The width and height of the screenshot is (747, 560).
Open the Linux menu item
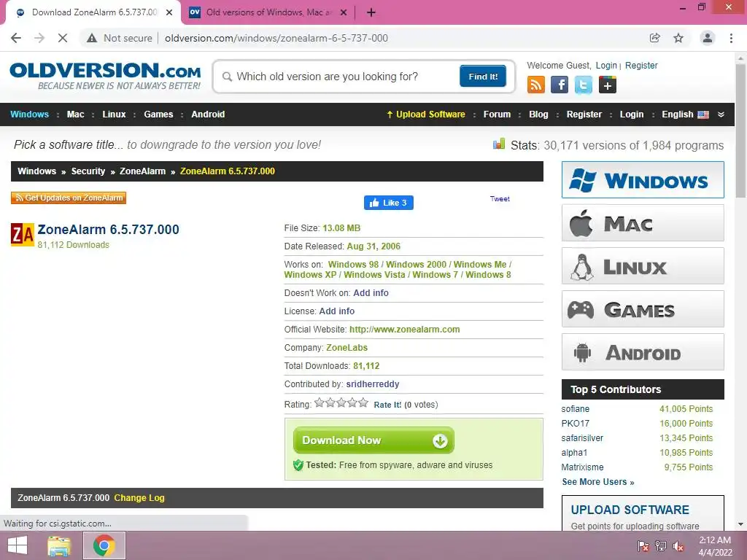tap(114, 114)
